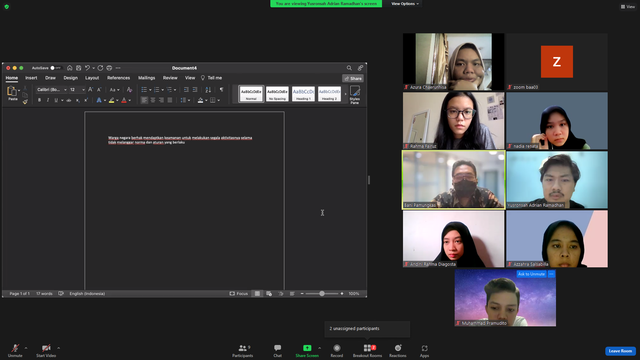Open the Draw tab in Word
Viewport: 640px width, 360px height.
(50, 78)
